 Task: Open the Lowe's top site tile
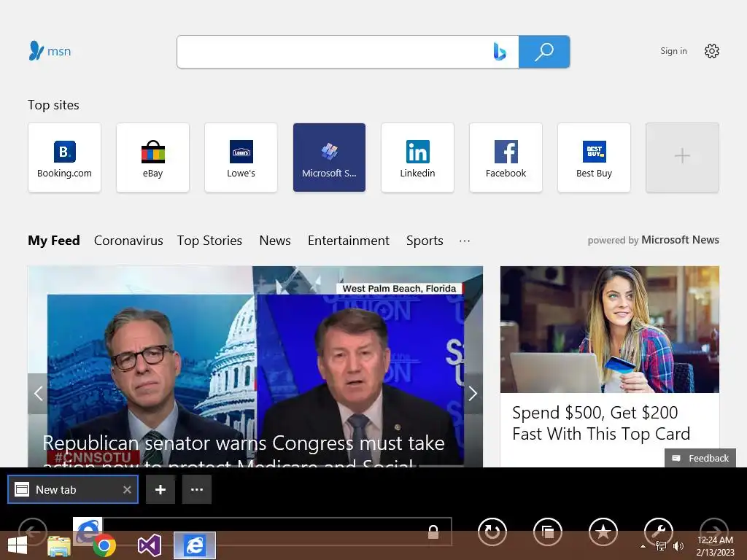pos(241,157)
